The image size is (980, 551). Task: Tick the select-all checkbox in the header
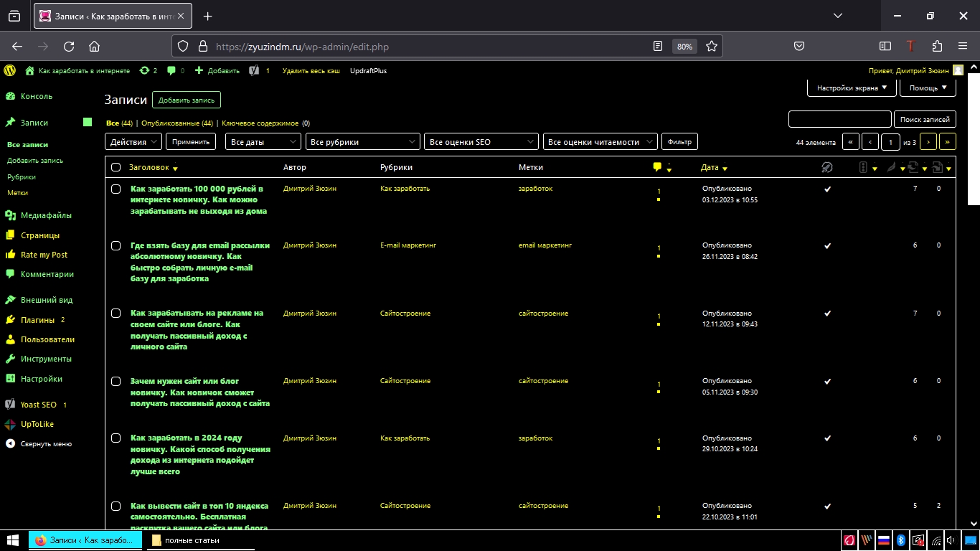(116, 167)
